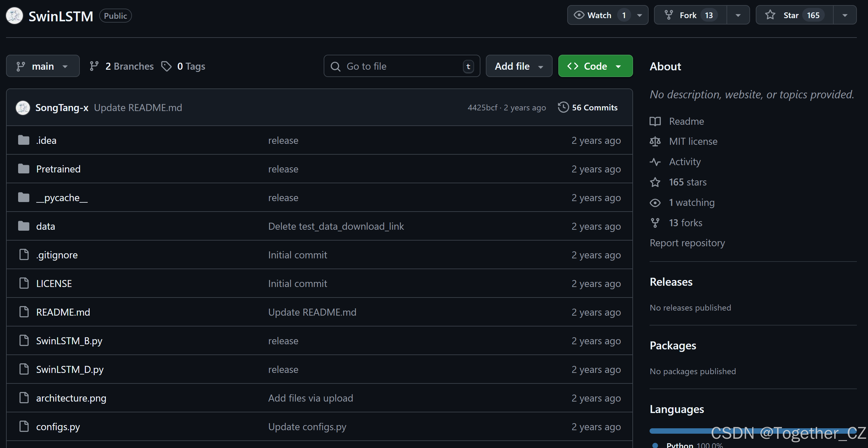Click the commit history clock icon
Image resolution: width=868 pixels, height=448 pixels.
point(563,107)
